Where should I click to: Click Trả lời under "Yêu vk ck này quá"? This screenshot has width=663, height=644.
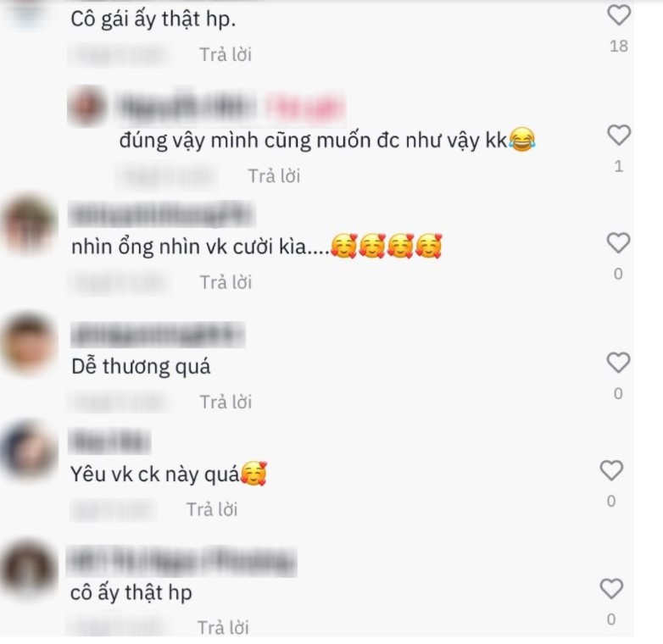click(x=212, y=509)
